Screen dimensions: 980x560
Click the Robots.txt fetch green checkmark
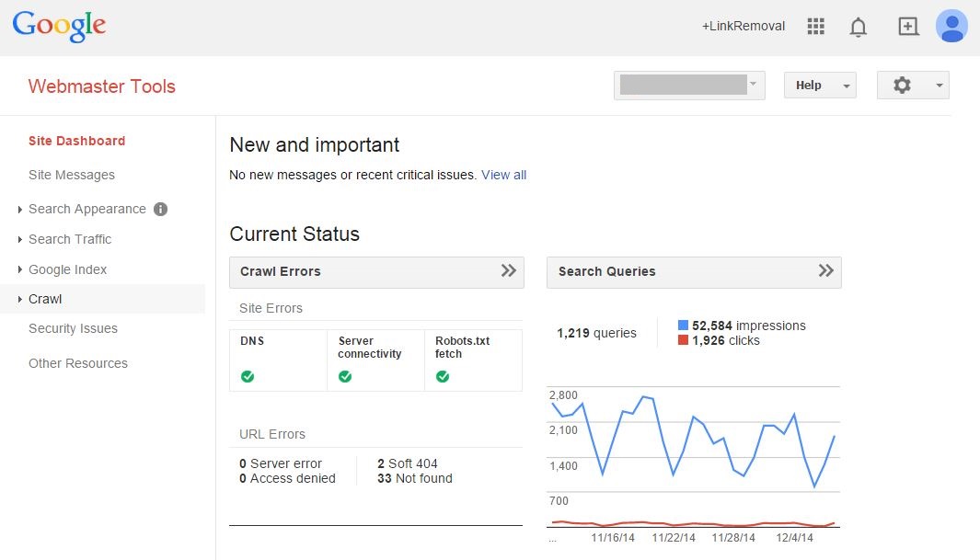point(443,376)
